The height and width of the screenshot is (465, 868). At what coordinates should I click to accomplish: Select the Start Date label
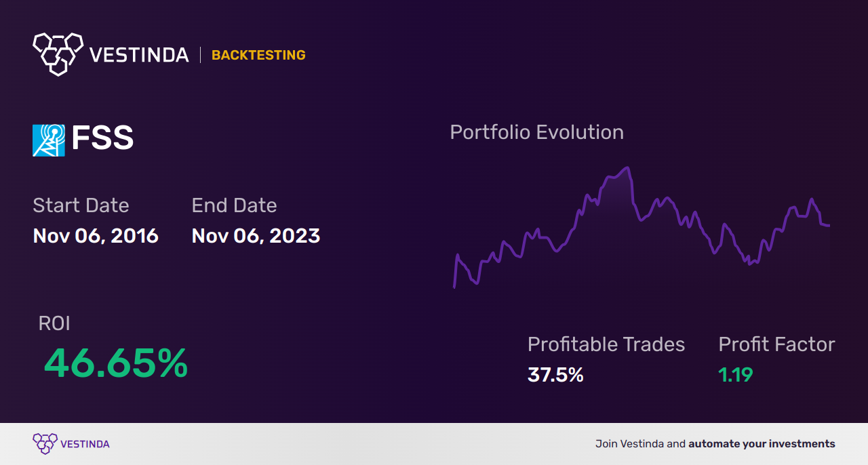[x=81, y=205]
